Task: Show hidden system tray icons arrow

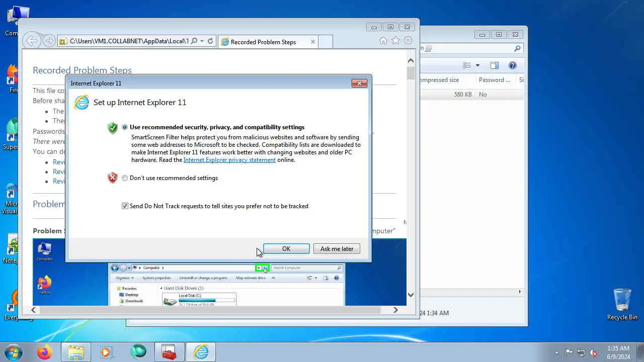Action: point(556,352)
